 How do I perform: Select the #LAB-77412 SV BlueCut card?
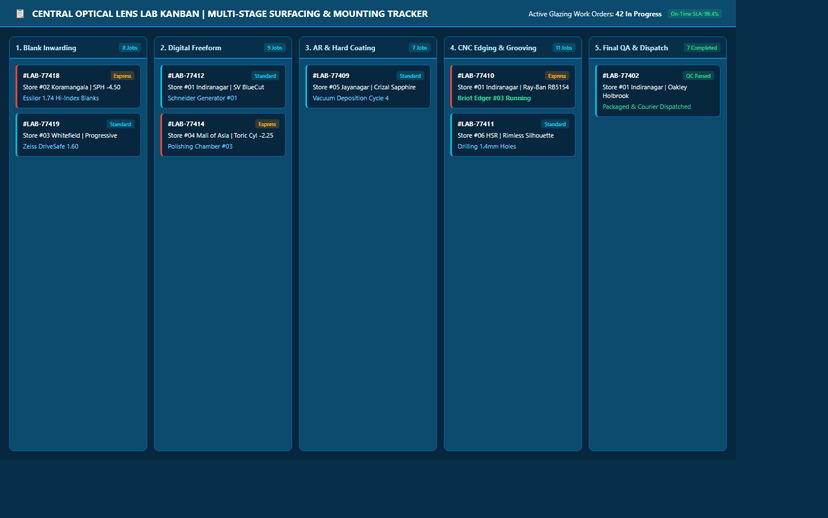(223, 87)
